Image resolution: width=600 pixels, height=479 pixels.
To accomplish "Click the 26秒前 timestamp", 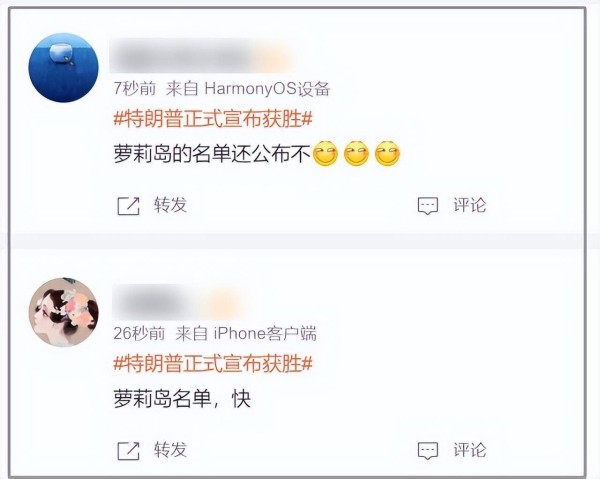I will [x=139, y=334].
